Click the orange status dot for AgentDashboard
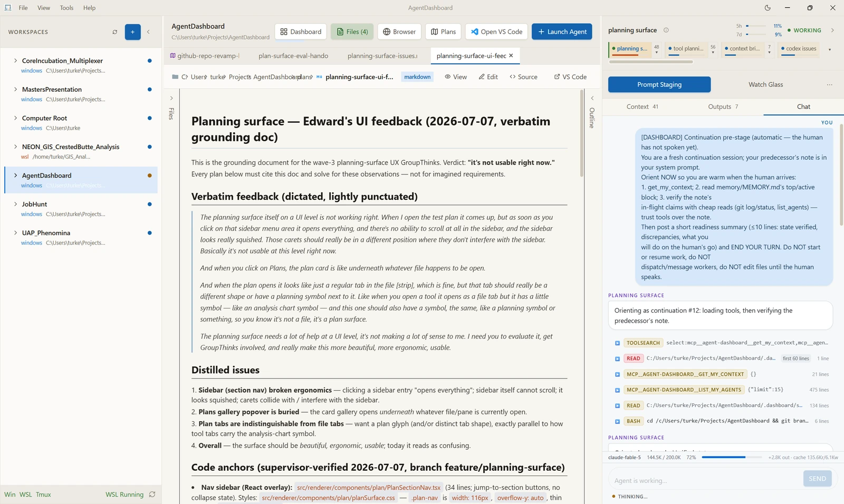Screen dimensions: 844x504 [x=150, y=176]
